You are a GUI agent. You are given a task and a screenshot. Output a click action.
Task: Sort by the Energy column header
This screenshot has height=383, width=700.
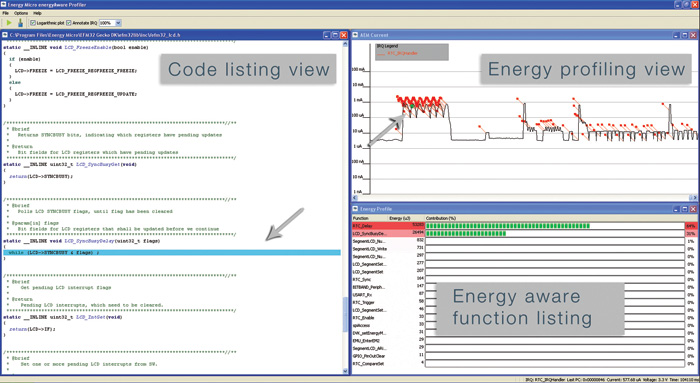pos(400,218)
